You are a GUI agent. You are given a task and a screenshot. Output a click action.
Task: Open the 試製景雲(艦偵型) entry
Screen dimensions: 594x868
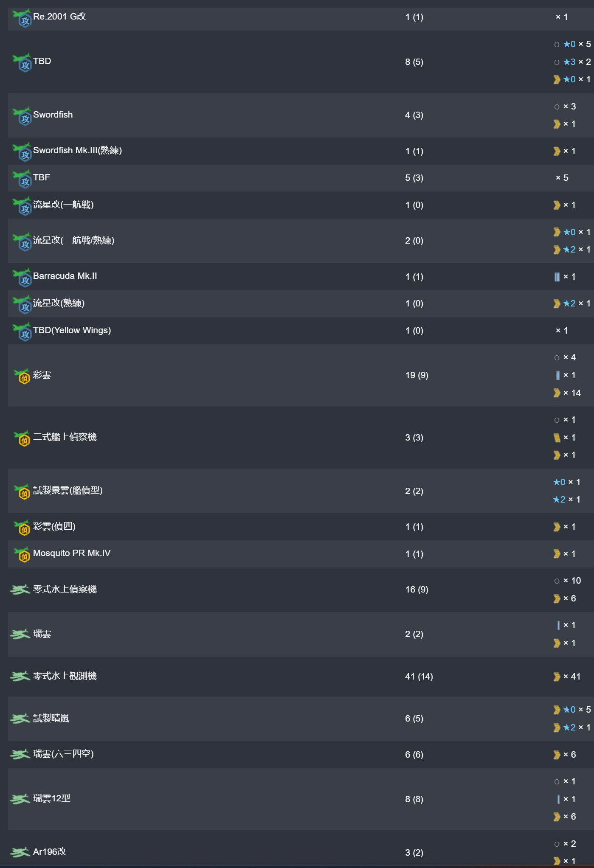click(x=68, y=491)
